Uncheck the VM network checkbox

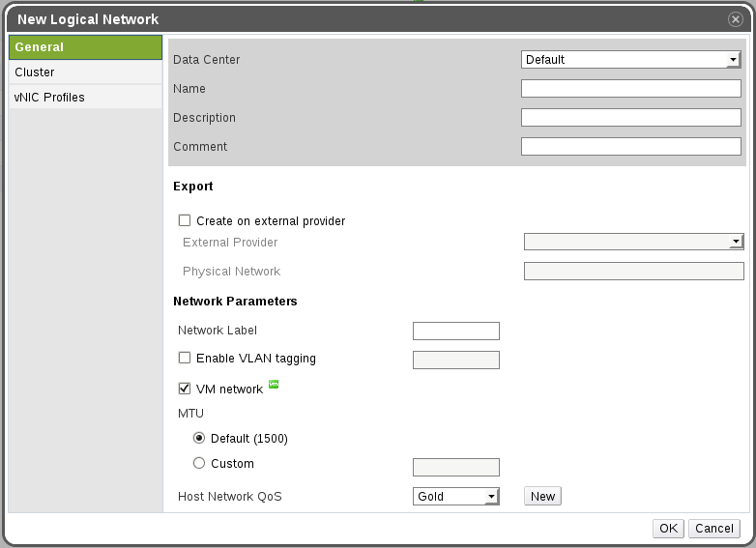click(185, 389)
